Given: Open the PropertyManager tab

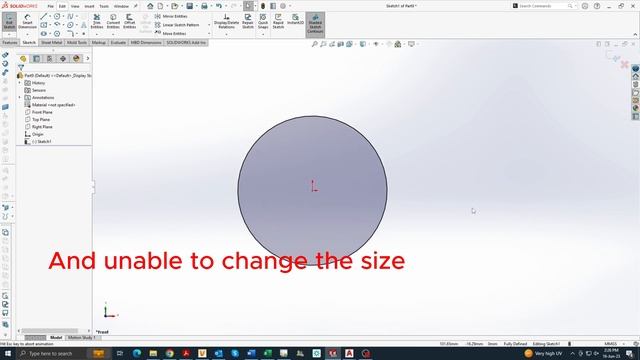Looking at the screenshot, I should (36, 59).
